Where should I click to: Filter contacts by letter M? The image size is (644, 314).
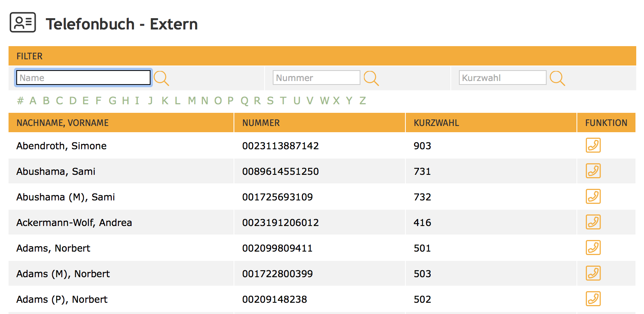click(x=192, y=101)
